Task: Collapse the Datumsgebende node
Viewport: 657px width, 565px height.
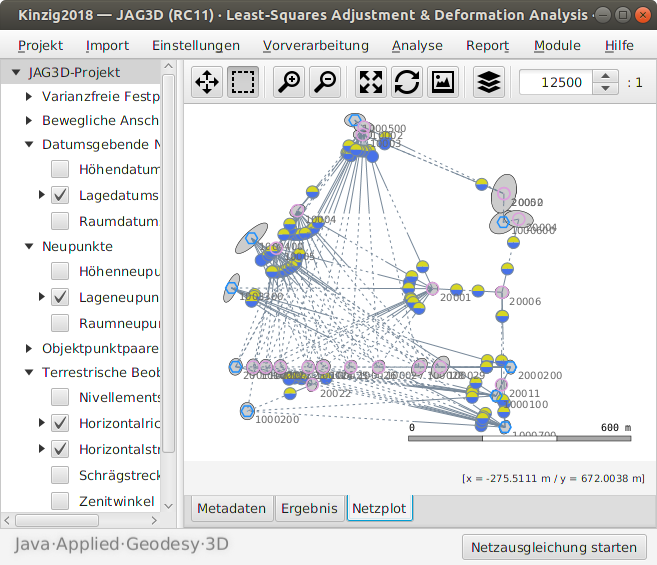Action: (29, 145)
